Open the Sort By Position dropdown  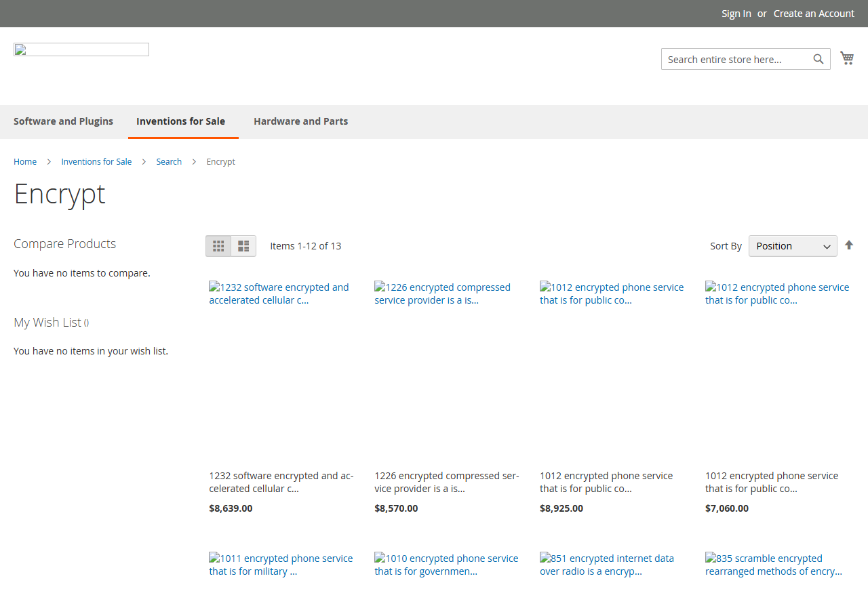793,246
